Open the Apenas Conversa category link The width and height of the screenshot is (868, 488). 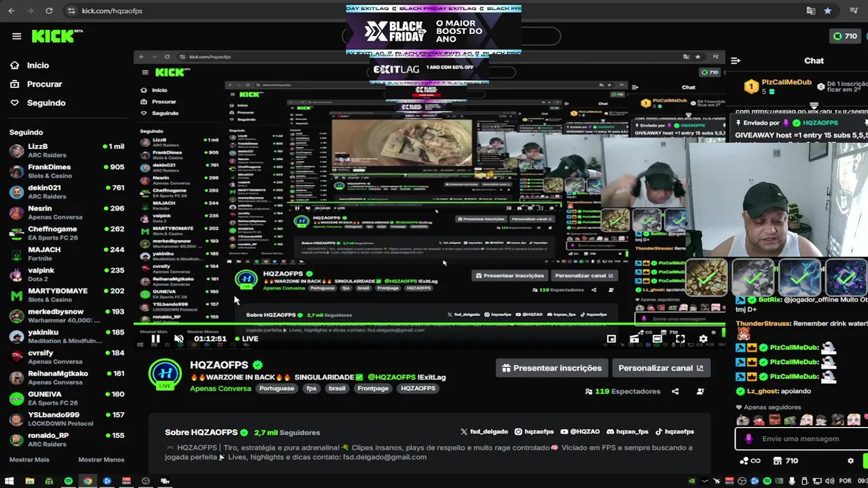220,388
